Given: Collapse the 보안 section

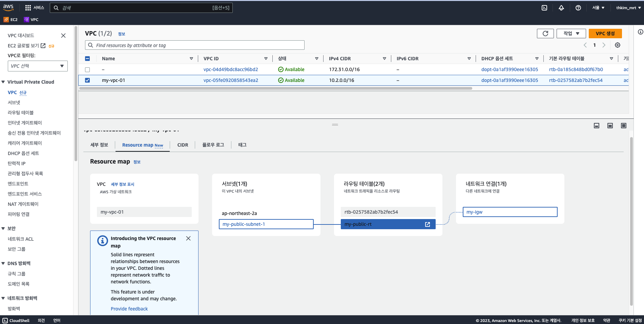Looking at the screenshot, I should point(3,229).
